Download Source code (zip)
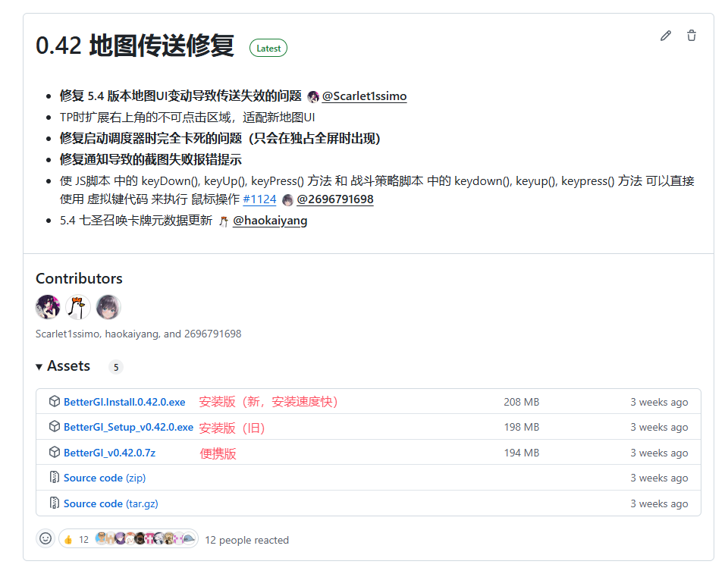This screenshot has width=728, height=577. pos(105,478)
